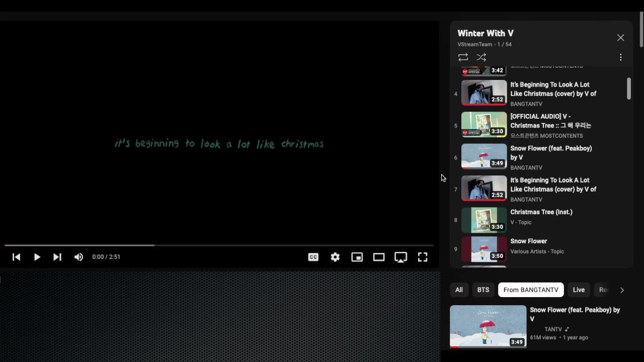Enable miniplayer mode

(357, 257)
